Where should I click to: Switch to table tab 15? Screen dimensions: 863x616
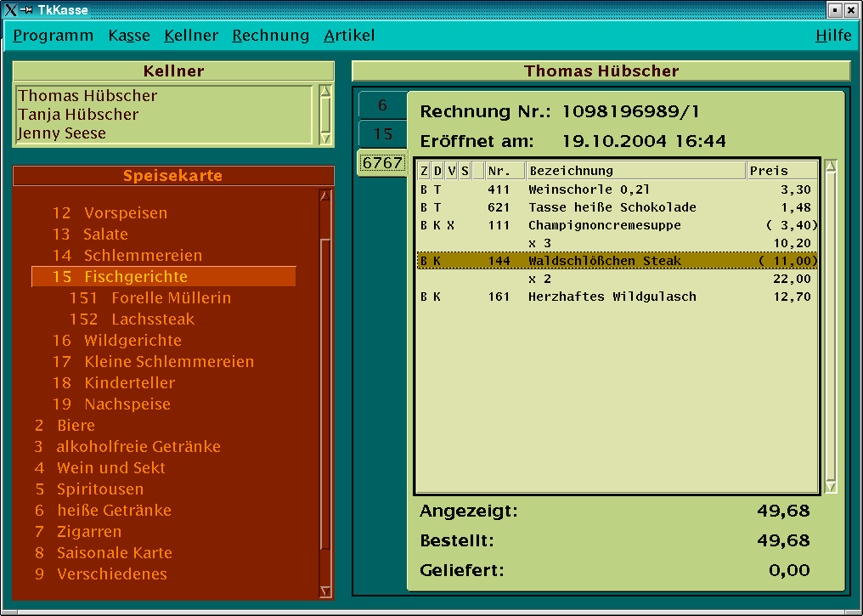(382, 134)
